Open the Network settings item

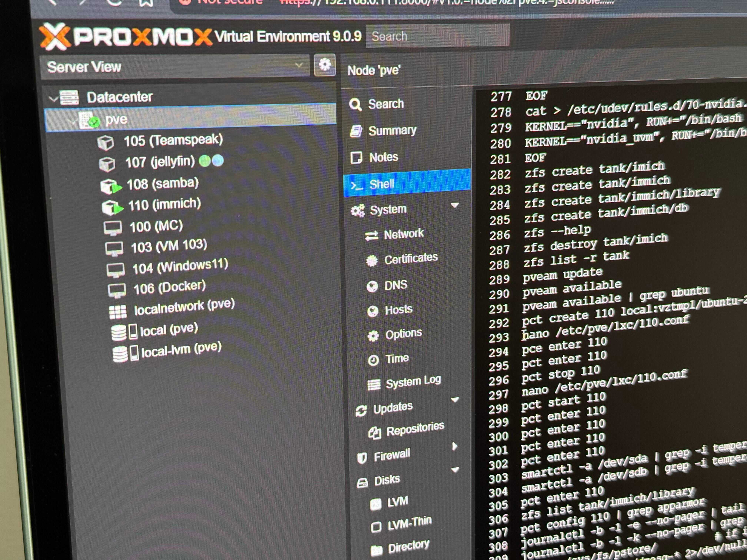coord(404,234)
